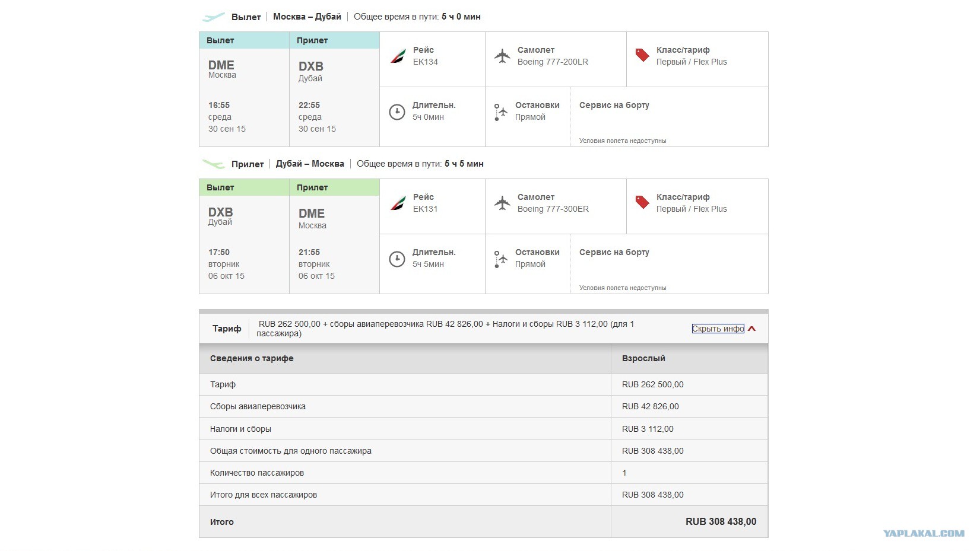Screen dimensions: 980x551
Task: Collapse fare details using the red chevron
Action: [x=752, y=329]
